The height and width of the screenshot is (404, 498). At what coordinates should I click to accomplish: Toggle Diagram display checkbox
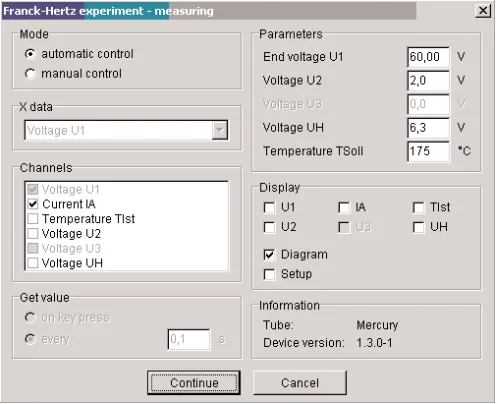coord(269,255)
